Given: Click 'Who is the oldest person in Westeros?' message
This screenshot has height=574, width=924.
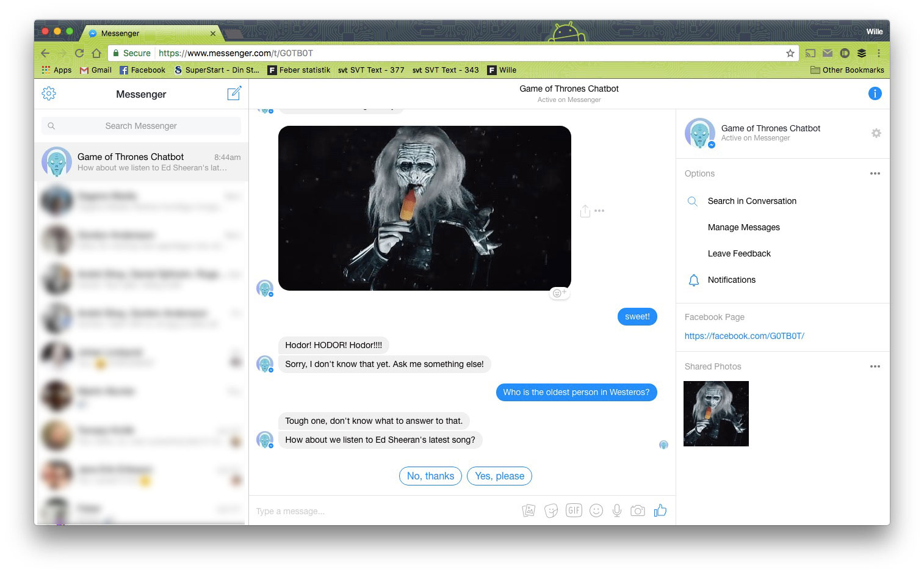Looking at the screenshot, I should coord(576,392).
